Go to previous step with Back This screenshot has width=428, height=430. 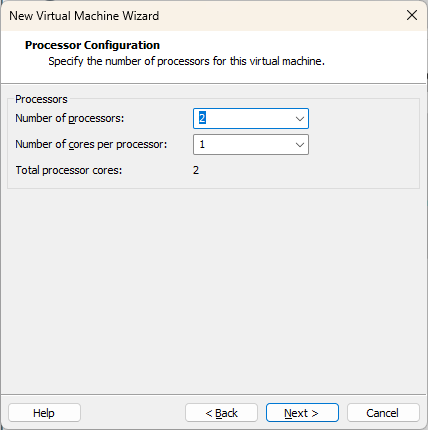click(221, 413)
